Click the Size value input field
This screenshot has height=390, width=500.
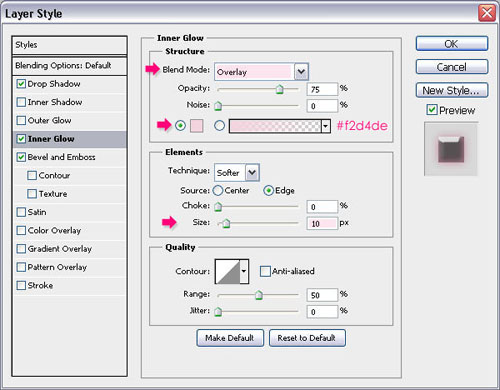tap(322, 223)
